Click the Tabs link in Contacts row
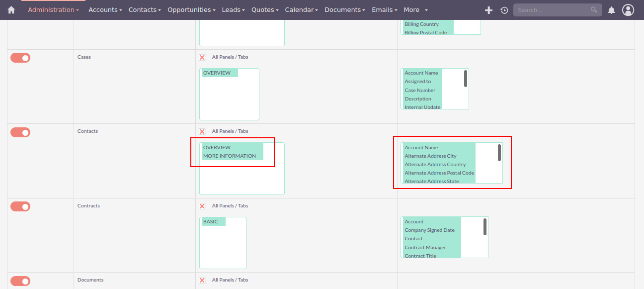Screen dimensions: 644x289 coord(243,131)
